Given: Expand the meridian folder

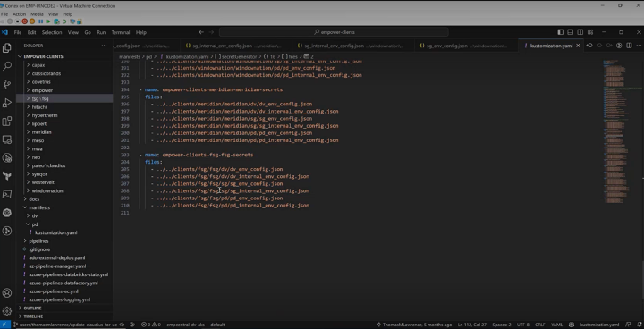Looking at the screenshot, I should coord(41,132).
